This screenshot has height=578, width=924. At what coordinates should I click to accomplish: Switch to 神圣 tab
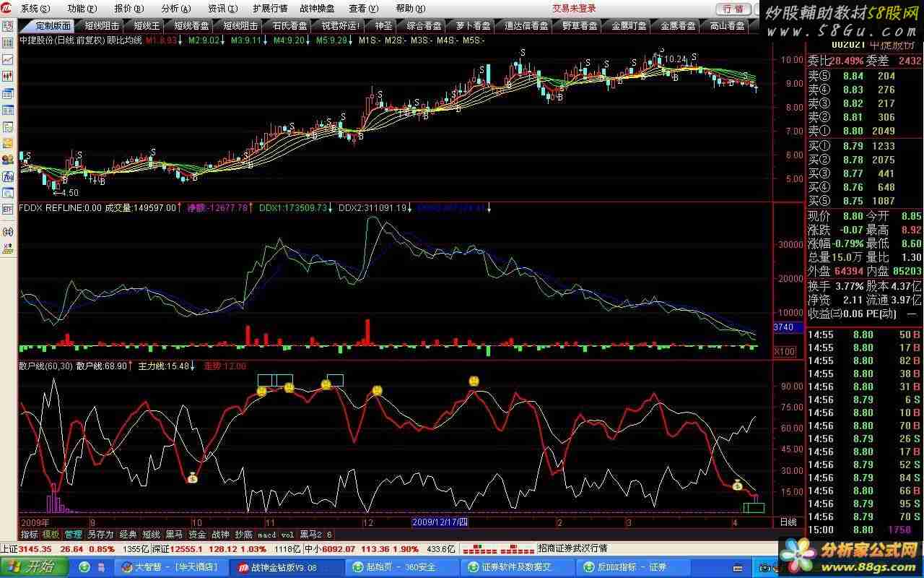coord(383,26)
